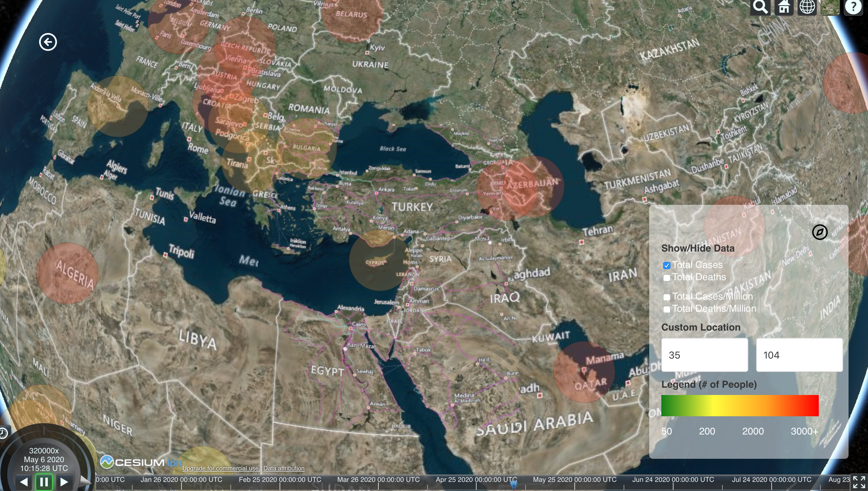Click the Cesium ion logo
This screenshot has width=868, height=491.
pos(140,462)
